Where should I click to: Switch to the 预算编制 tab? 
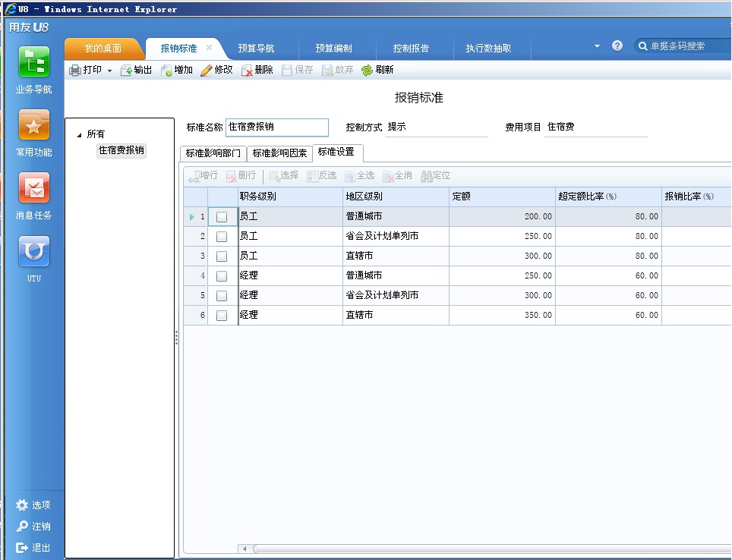[x=334, y=49]
